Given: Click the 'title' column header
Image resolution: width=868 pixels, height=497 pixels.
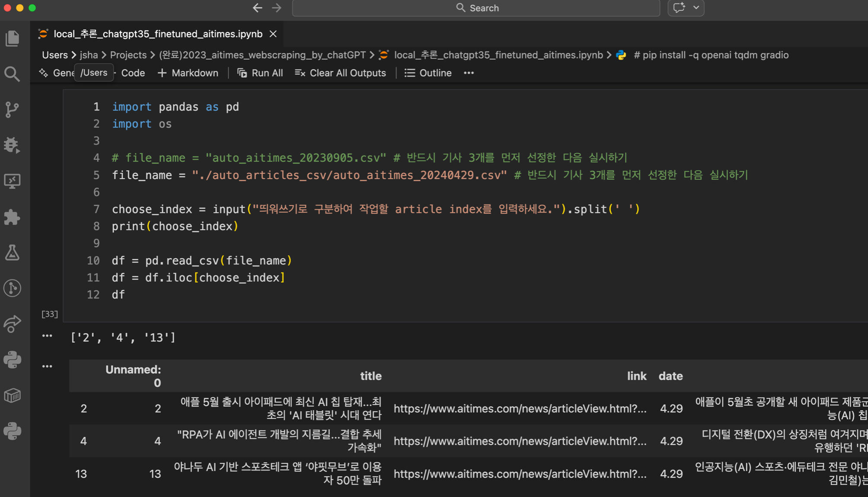Looking at the screenshot, I should pyautogui.click(x=371, y=376).
